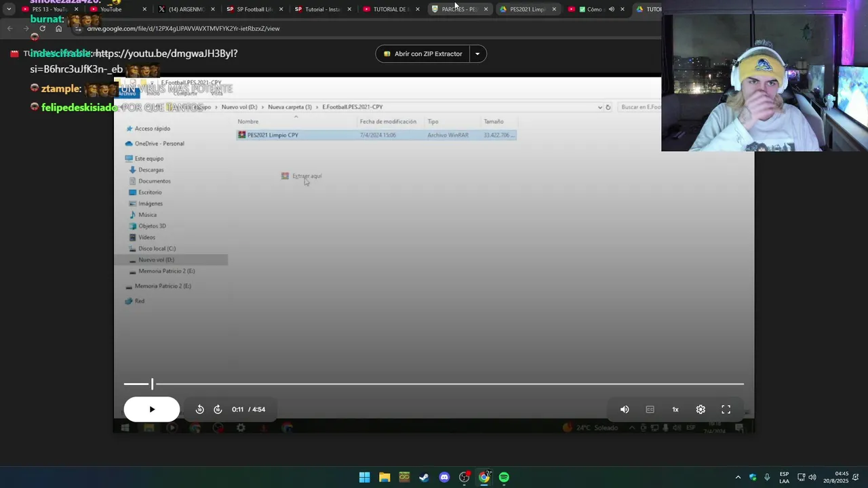Open OBS Studio from taskbar

464,477
